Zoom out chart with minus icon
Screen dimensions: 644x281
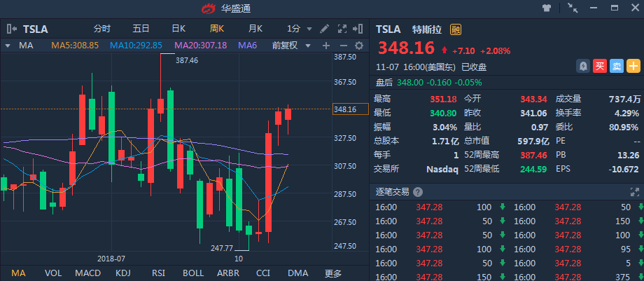click(344, 46)
